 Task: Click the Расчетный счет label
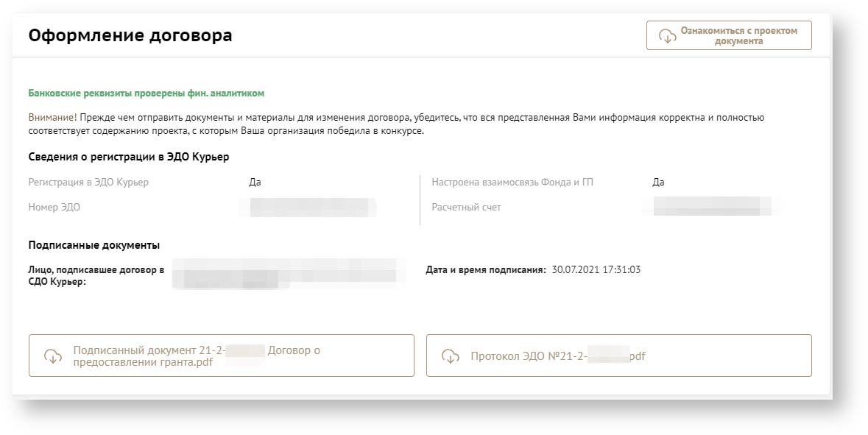[466, 208]
